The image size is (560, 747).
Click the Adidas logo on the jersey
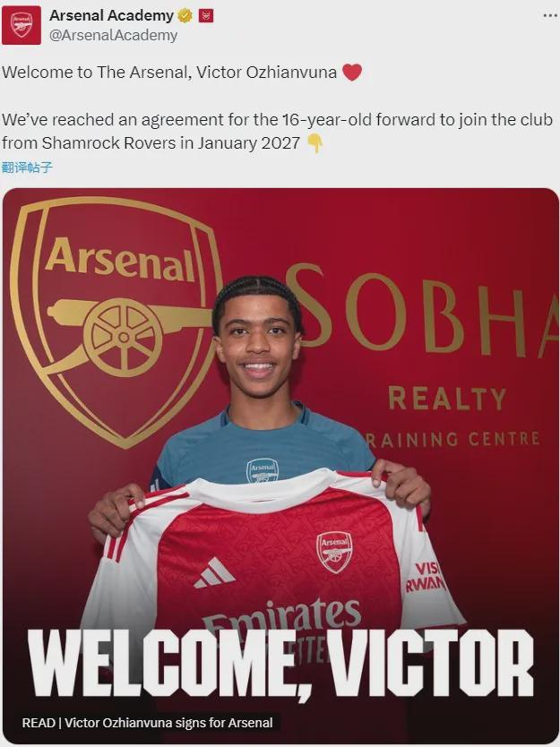click(x=214, y=573)
